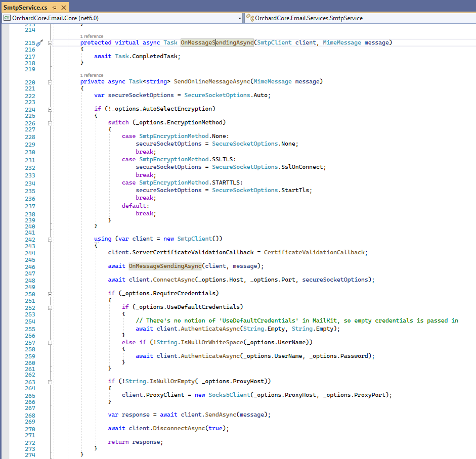Click SendAsync call on line 268
The width and height of the screenshot is (476, 459).
tap(221, 415)
